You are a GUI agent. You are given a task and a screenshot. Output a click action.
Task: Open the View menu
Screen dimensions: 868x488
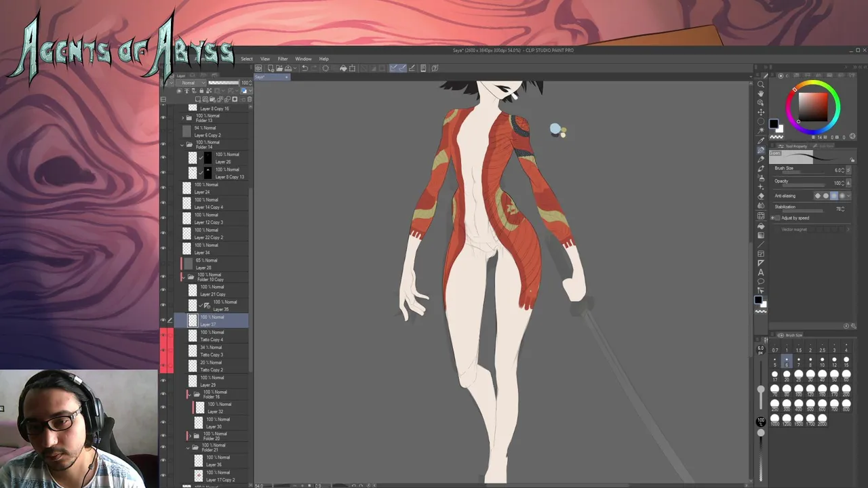tap(265, 59)
